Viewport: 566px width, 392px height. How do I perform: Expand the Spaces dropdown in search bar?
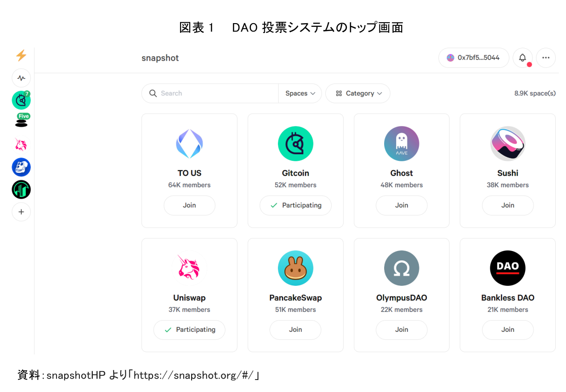[x=300, y=94]
